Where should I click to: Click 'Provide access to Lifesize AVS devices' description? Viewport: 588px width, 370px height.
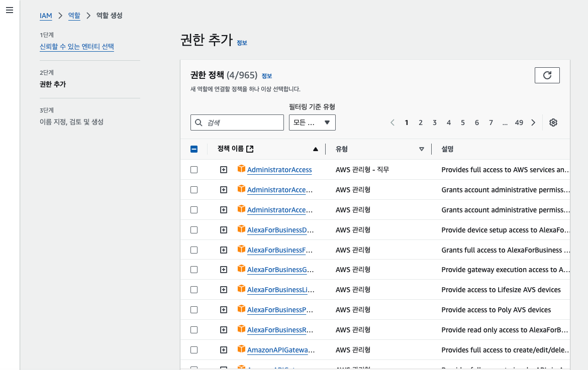[x=501, y=290]
